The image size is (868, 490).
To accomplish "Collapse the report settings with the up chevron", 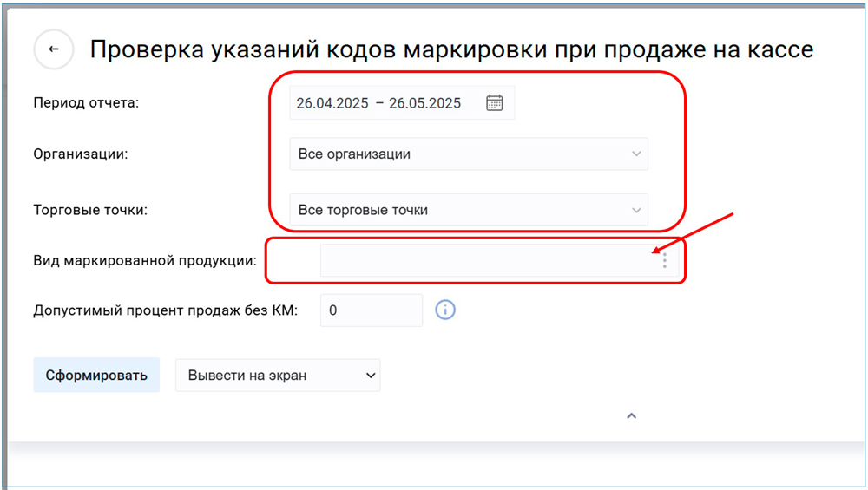I will [632, 416].
